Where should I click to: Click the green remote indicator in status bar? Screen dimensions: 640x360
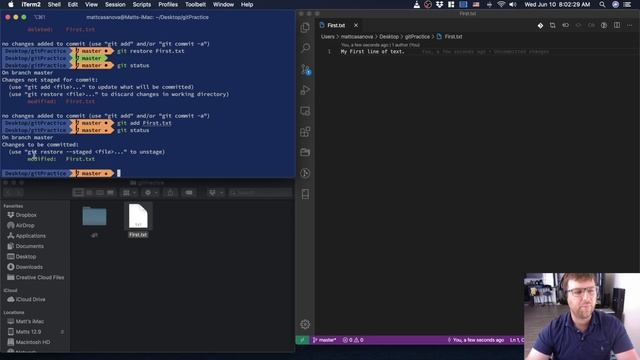point(302,340)
